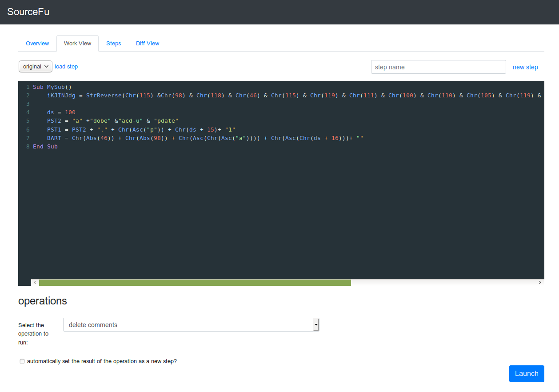Click the operation dropdown arrow button
The image size is (559, 392).
point(316,325)
